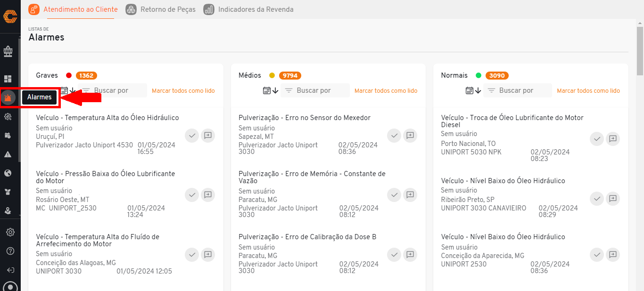
Task: Click Marcar todos como lido for Médios
Action: click(386, 91)
